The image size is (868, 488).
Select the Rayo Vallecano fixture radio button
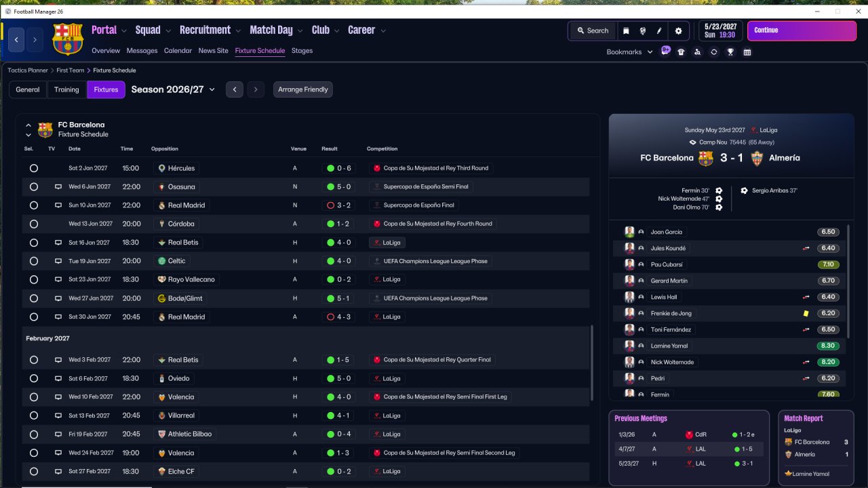click(x=34, y=279)
